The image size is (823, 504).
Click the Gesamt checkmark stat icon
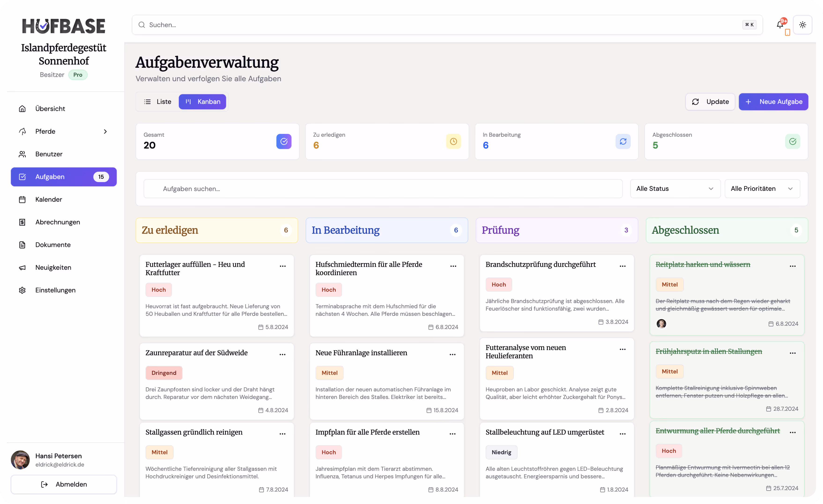[x=283, y=142]
